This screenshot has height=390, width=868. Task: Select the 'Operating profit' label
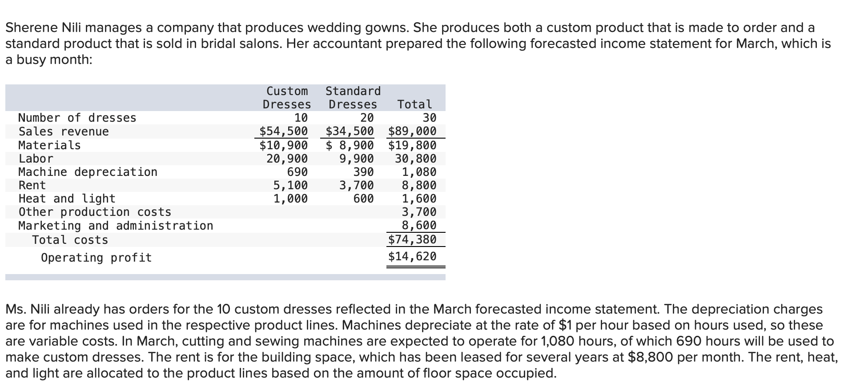[96, 258]
